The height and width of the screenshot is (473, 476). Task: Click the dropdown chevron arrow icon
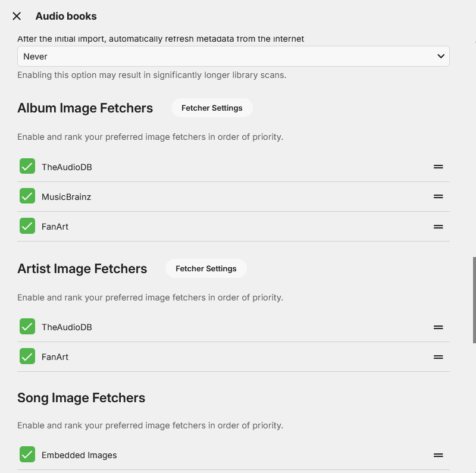[x=441, y=57]
